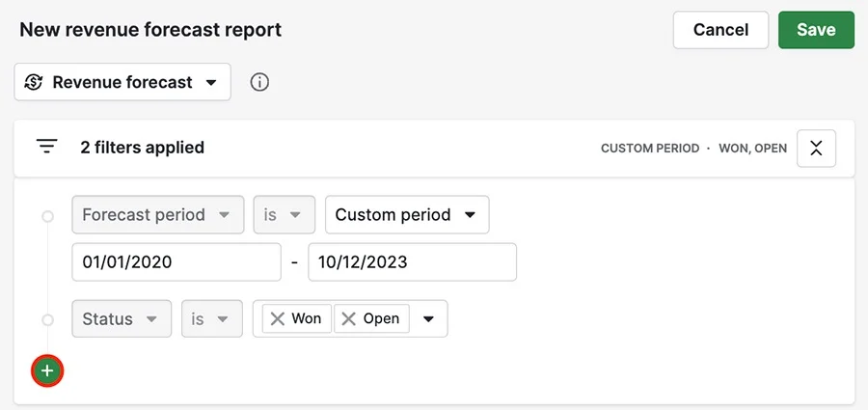
Task: Click the revenue forecast dollar icon
Action: (x=34, y=82)
